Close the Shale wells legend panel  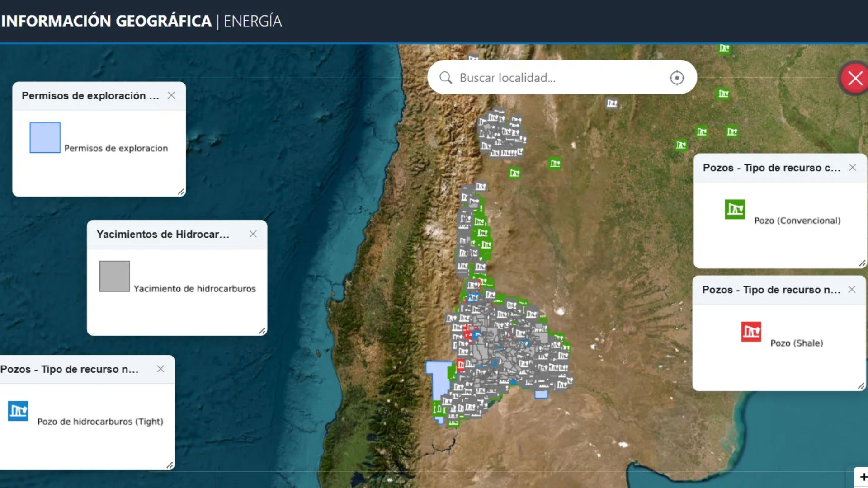pos(852,289)
